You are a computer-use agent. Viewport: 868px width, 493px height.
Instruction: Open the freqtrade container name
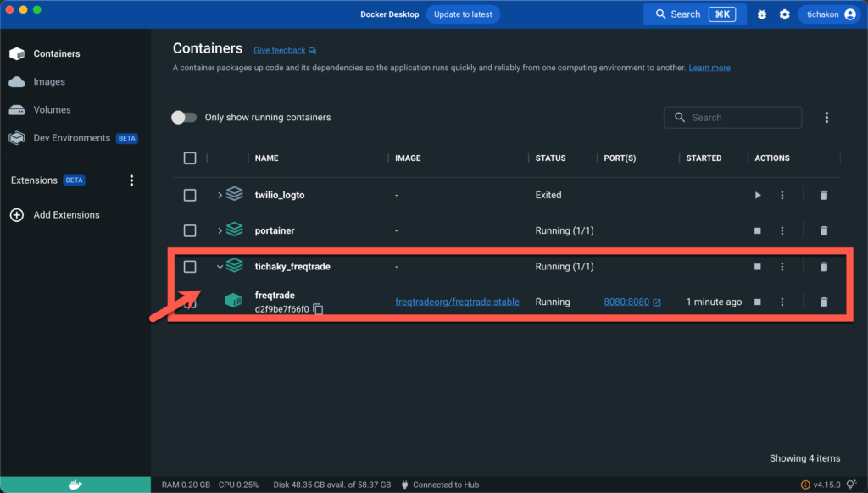(275, 296)
